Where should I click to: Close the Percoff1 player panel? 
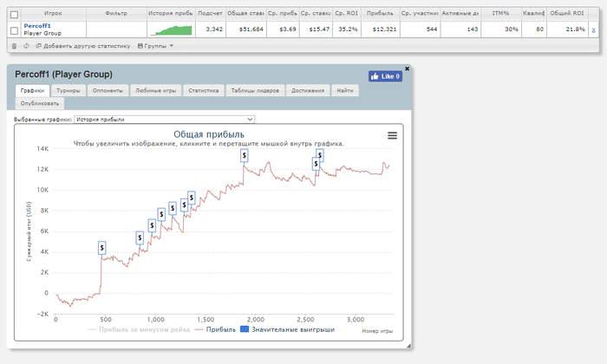point(407,68)
